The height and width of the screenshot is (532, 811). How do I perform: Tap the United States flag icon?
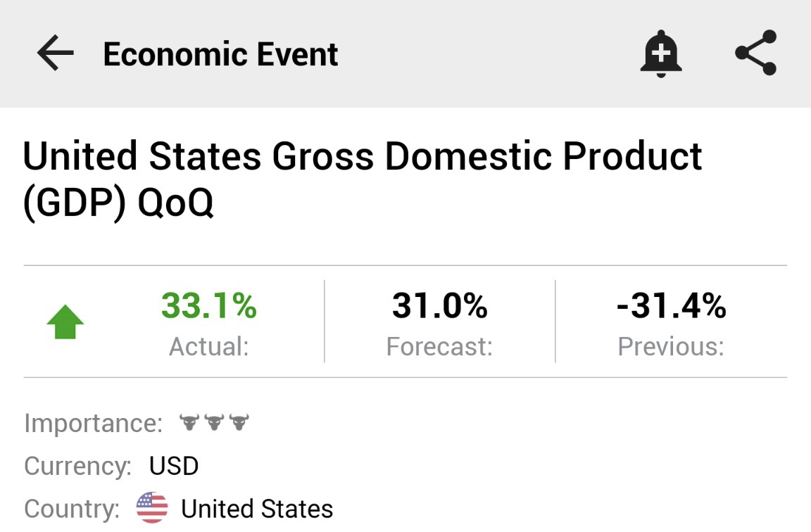tap(152, 507)
